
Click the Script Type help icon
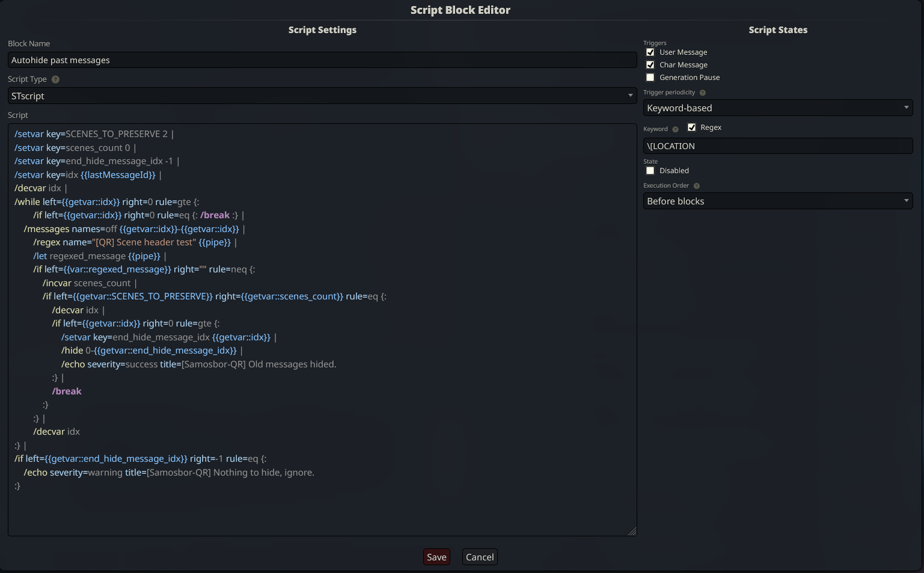55,79
